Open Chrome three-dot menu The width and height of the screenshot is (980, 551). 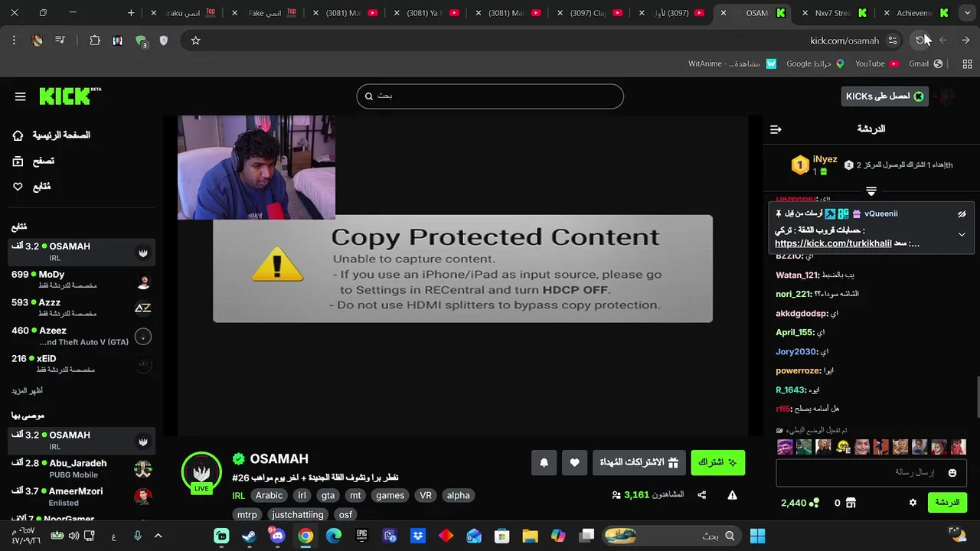click(14, 41)
